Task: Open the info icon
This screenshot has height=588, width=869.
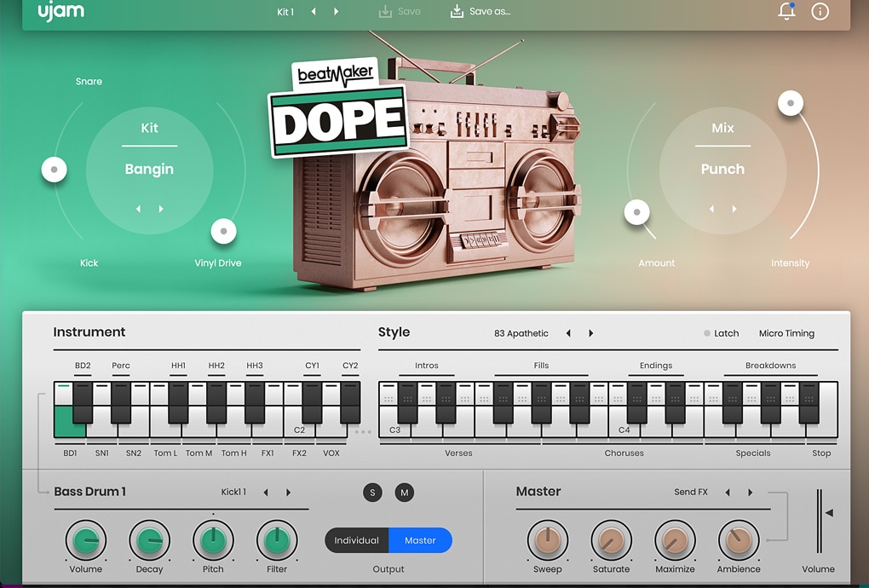Action: pyautogui.click(x=820, y=11)
